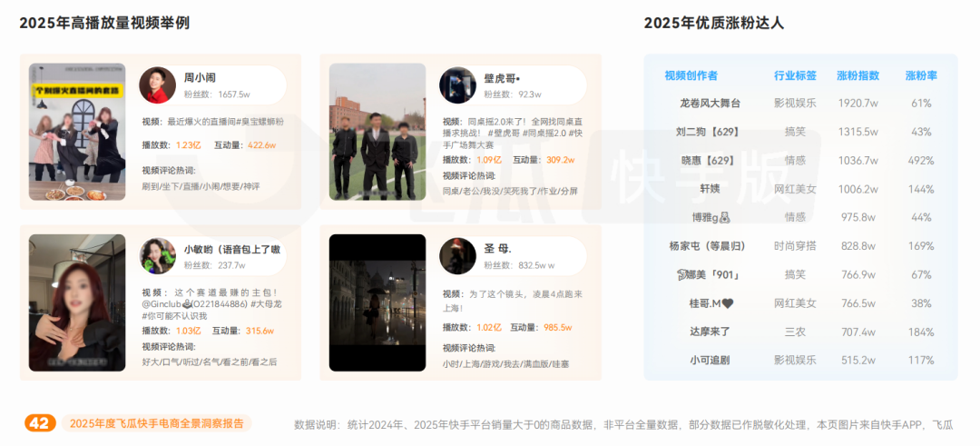Click the page number 42 badge
Image resolution: width=980 pixels, height=446 pixels.
pos(40,423)
